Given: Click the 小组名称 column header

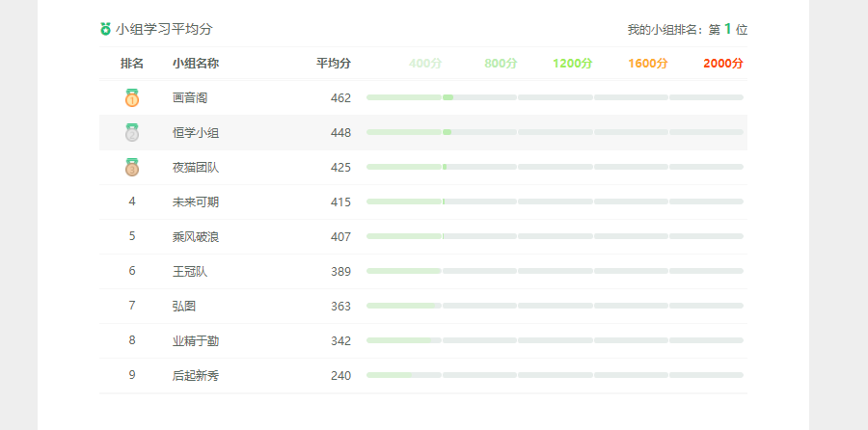Looking at the screenshot, I should click(x=196, y=64).
